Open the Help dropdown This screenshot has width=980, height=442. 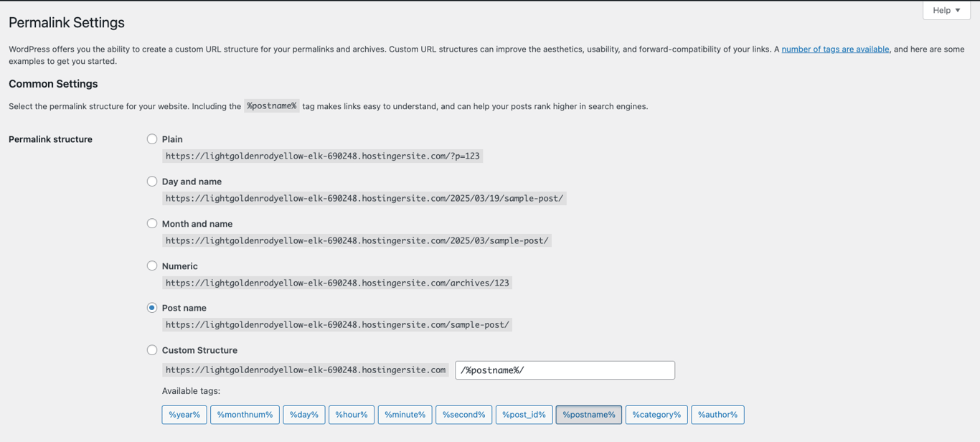click(x=946, y=10)
